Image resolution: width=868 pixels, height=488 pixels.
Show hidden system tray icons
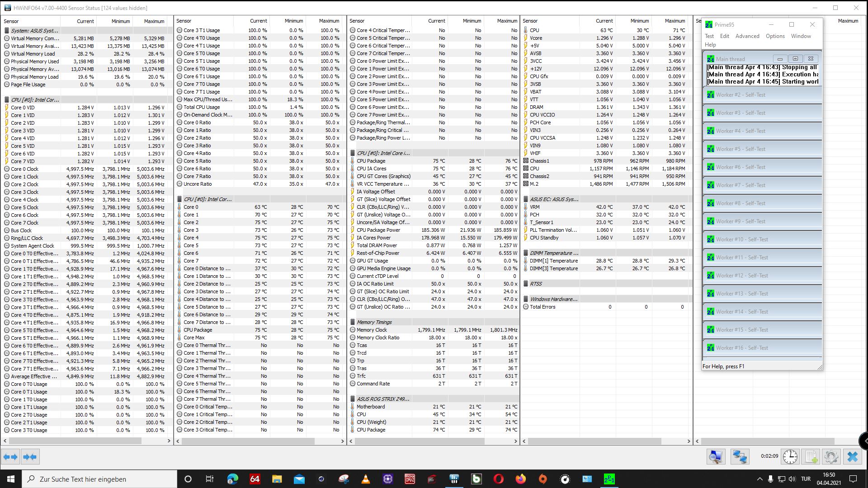tap(759, 479)
